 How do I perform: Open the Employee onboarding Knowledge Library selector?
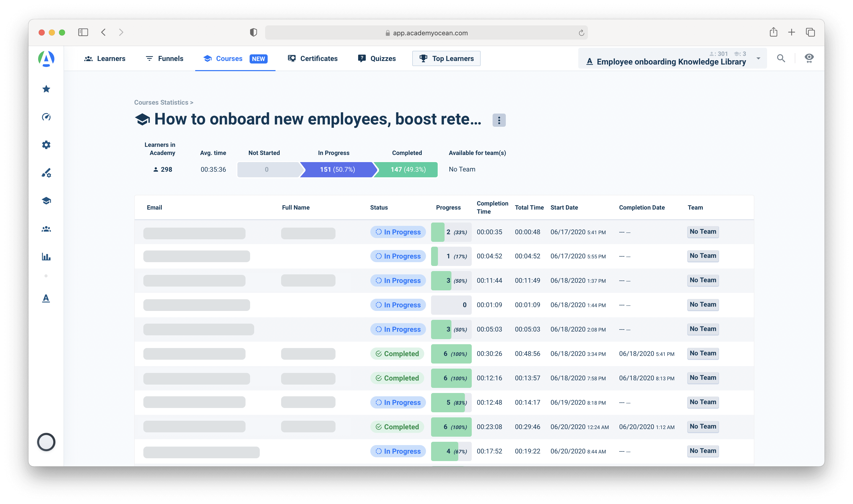point(672,58)
